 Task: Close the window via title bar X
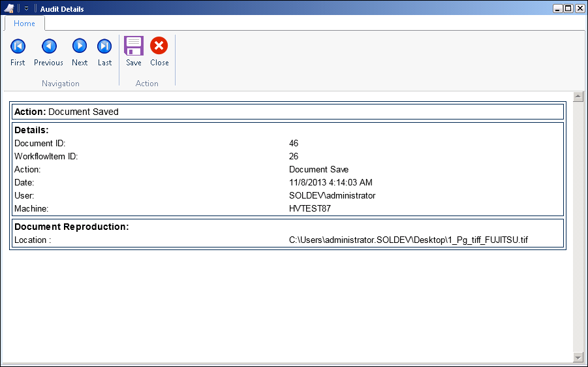pyautogui.click(x=580, y=8)
